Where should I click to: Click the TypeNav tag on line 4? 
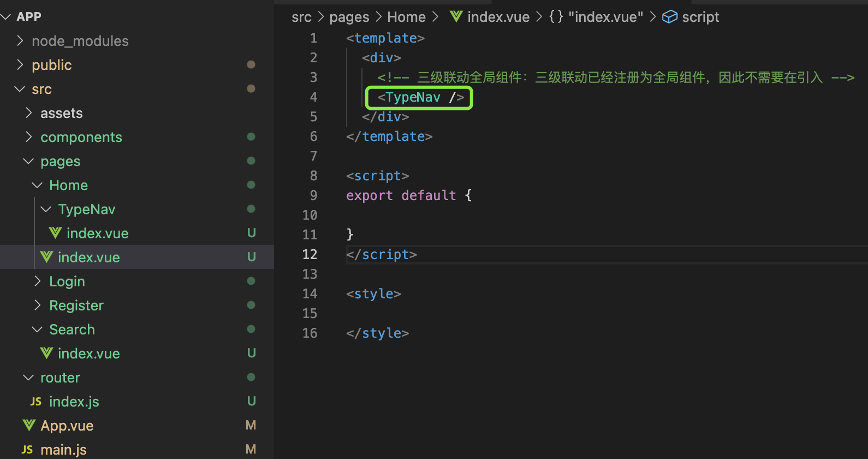(x=413, y=97)
